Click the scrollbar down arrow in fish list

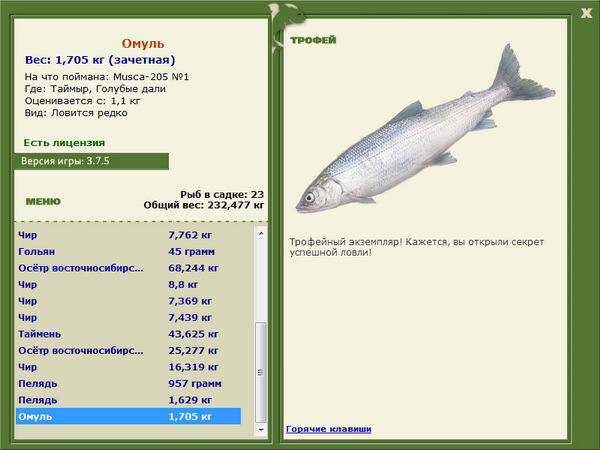(261, 430)
